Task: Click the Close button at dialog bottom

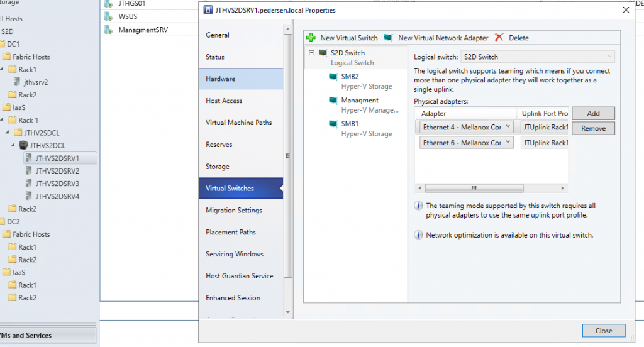Action: (604, 331)
